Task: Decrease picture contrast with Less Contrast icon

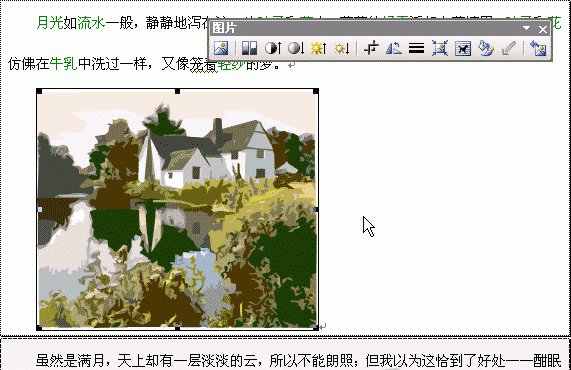Action: [296, 48]
